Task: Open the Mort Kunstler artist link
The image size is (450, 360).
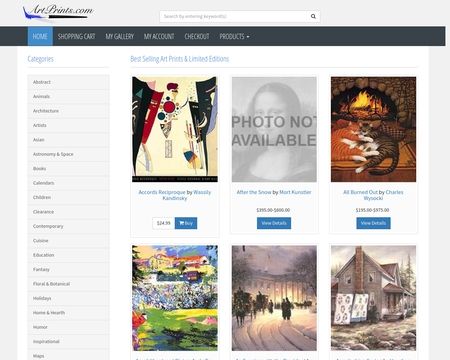Action: pos(295,192)
